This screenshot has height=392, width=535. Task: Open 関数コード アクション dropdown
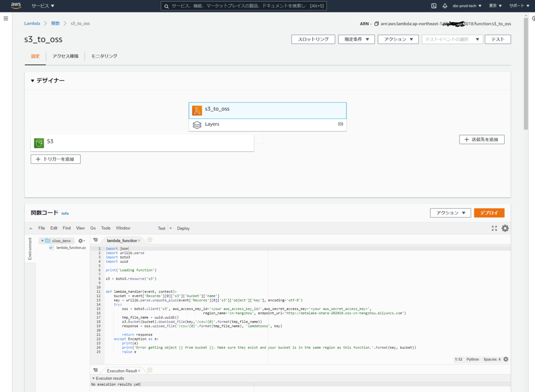point(450,213)
